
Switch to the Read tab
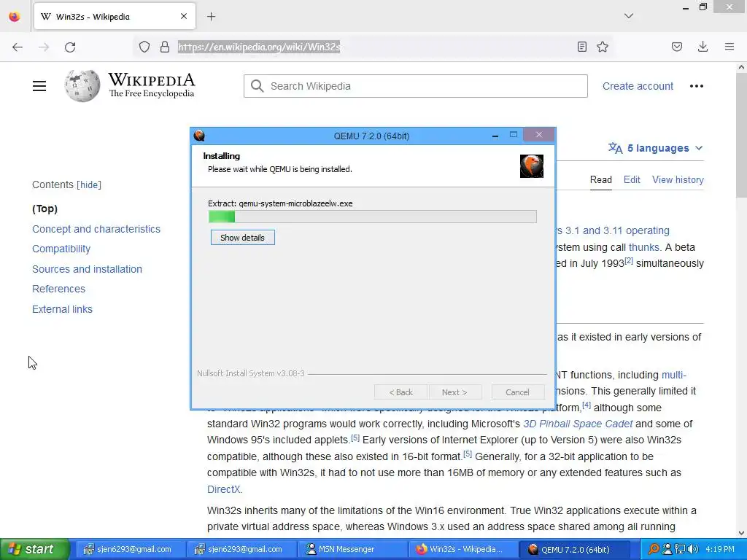coord(601,179)
